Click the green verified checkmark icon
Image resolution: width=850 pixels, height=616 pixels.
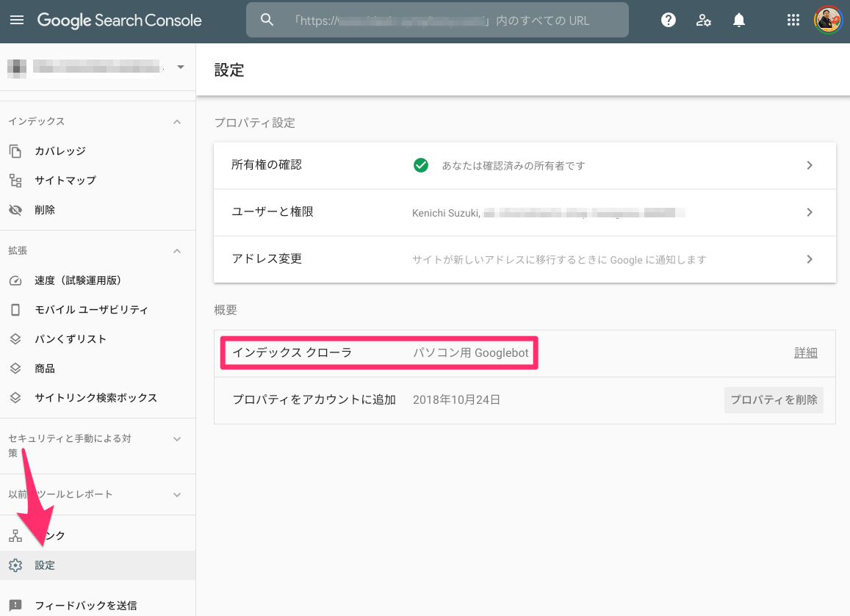point(421,165)
